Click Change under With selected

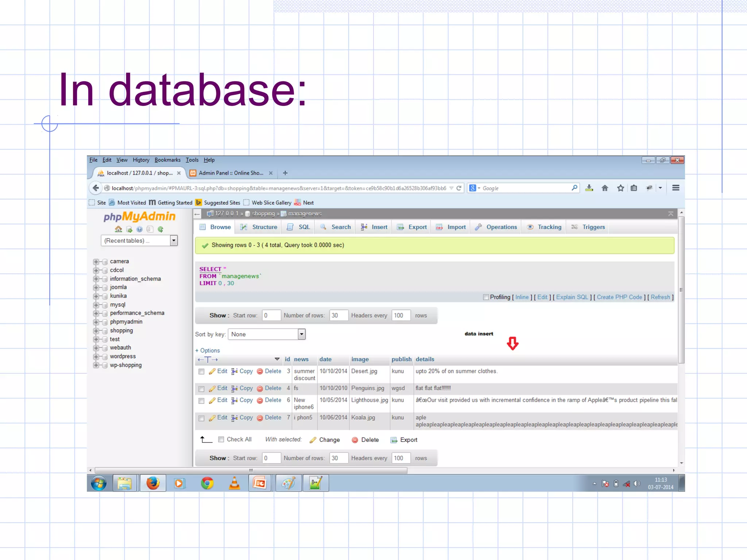pyautogui.click(x=325, y=440)
